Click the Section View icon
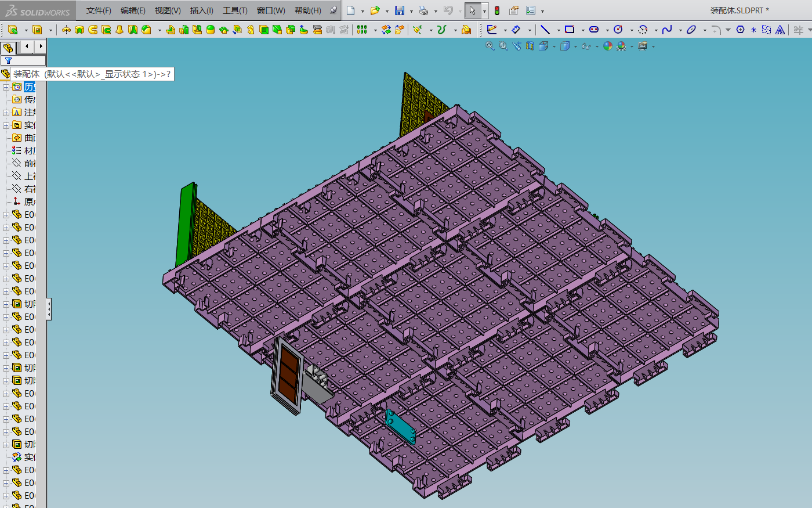 point(530,46)
